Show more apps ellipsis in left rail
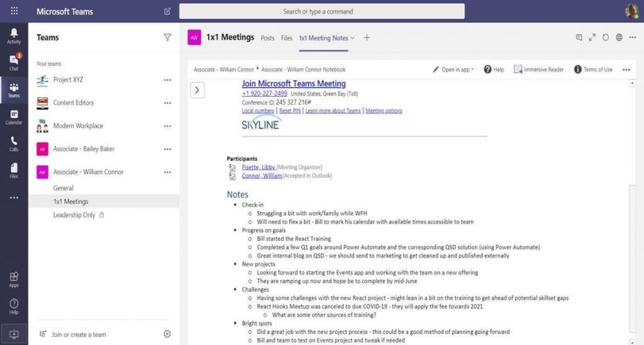The width and height of the screenshot is (644, 345). 14,198
